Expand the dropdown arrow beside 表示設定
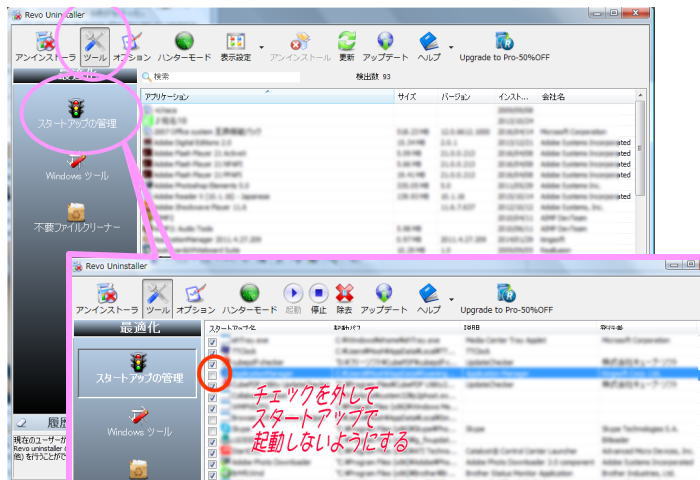The height and width of the screenshot is (480, 700). pyautogui.click(x=262, y=47)
